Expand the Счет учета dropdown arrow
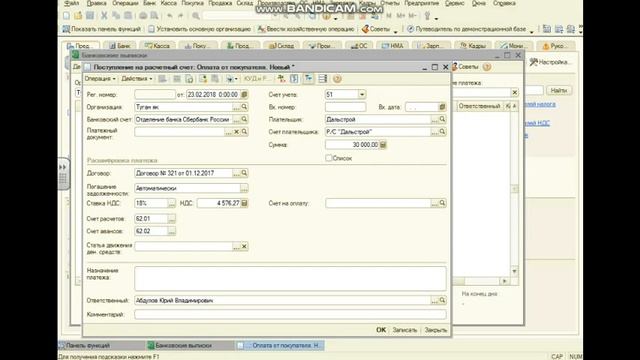 pos(362,94)
